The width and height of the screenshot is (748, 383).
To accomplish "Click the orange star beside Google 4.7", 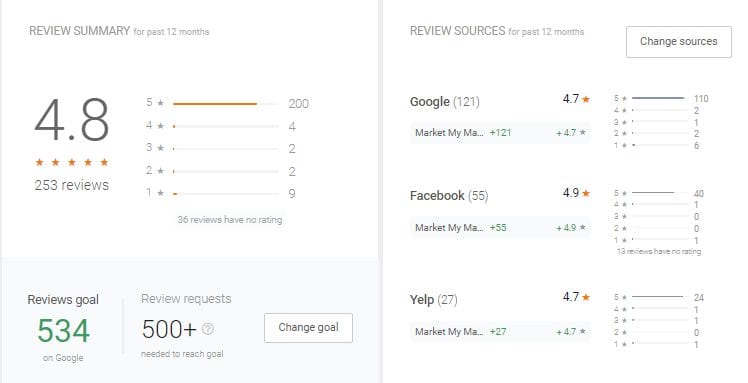I will coord(586,99).
